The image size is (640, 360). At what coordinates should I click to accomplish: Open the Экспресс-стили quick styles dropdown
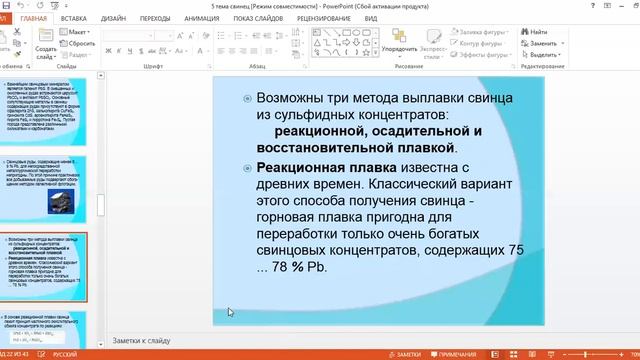coord(433,44)
